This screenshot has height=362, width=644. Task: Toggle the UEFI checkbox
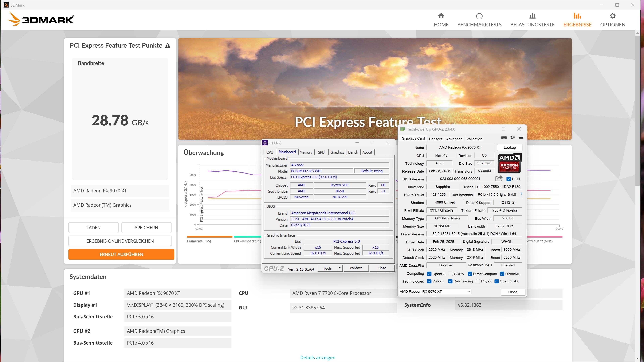508,179
